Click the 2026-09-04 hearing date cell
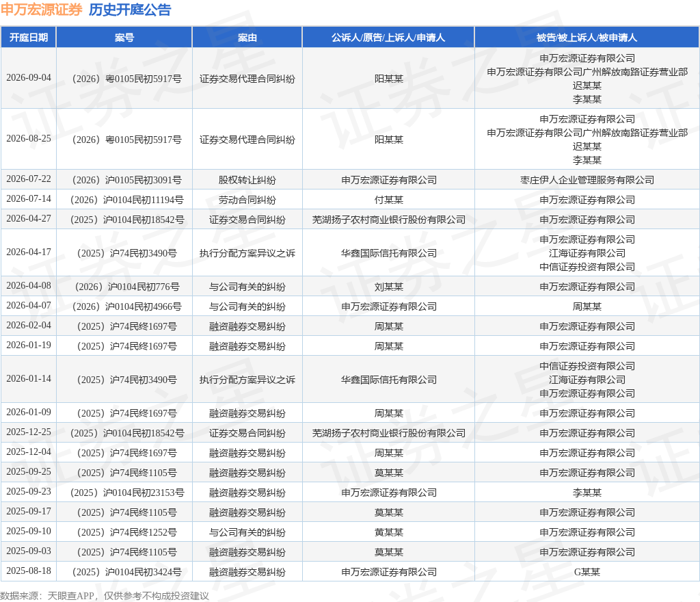Viewport: 700px width, 602px height. tap(29, 78)
